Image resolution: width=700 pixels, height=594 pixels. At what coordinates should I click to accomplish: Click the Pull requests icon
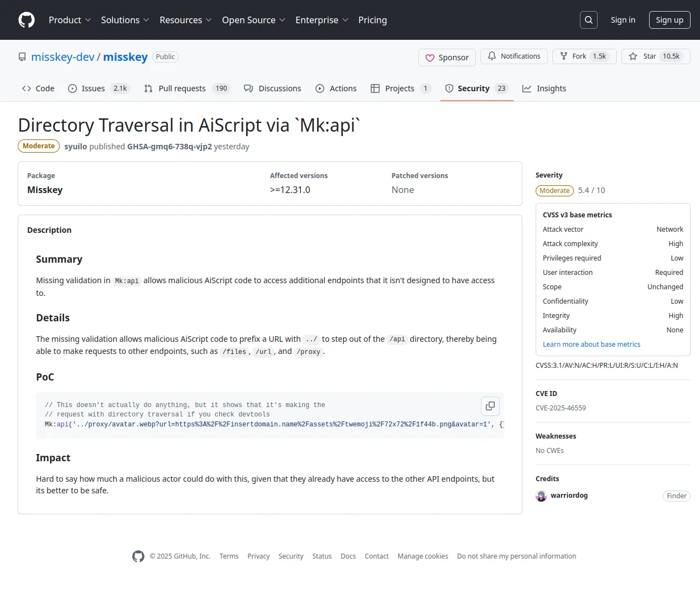pos(148,88)
